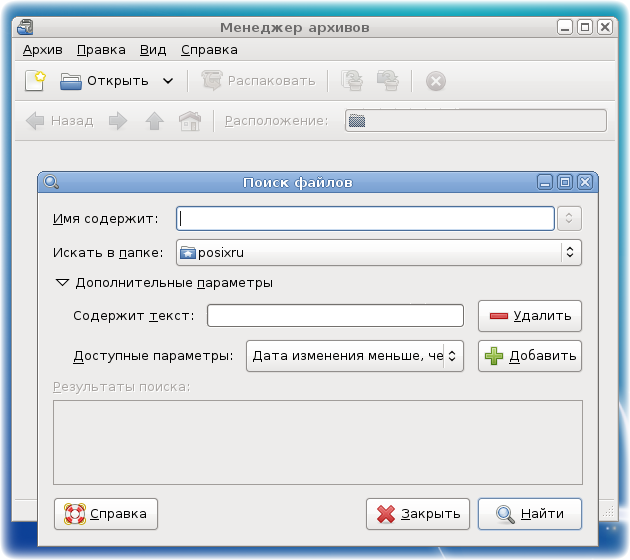Minimize the Поиск файлов dialog
The height and width of the screenshot is (560, 630).
point(545,182)
